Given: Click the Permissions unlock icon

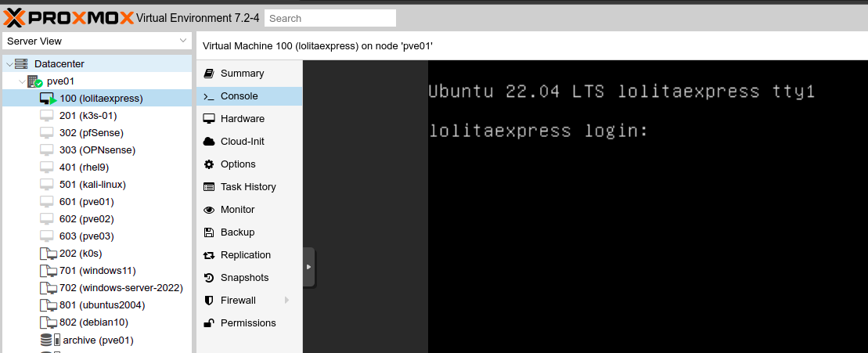Looking at the screenshot, I should pyautogui.click(x=209, y=322).
